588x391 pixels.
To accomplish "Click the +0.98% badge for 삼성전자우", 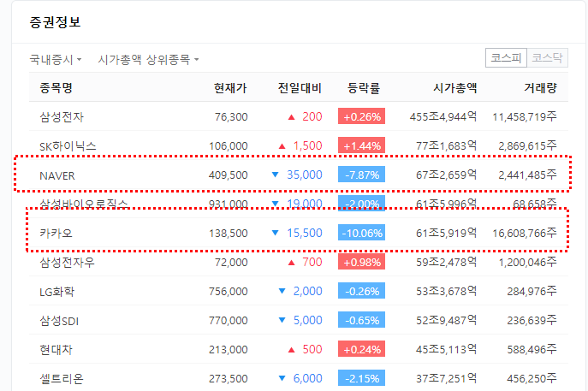I will tap(361, 262).
